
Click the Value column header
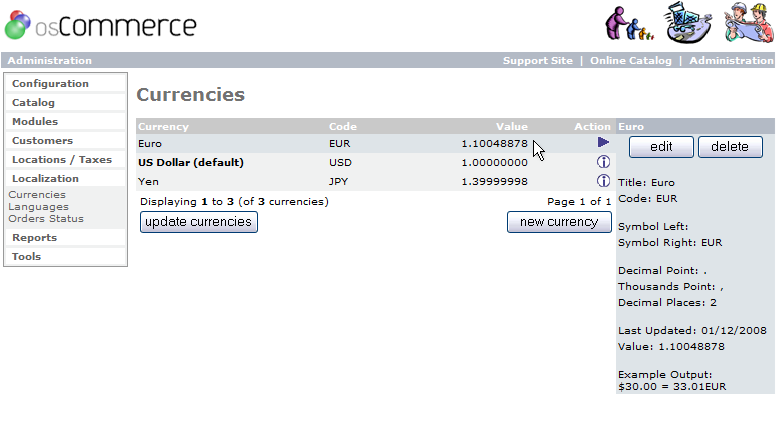point(512,126)
